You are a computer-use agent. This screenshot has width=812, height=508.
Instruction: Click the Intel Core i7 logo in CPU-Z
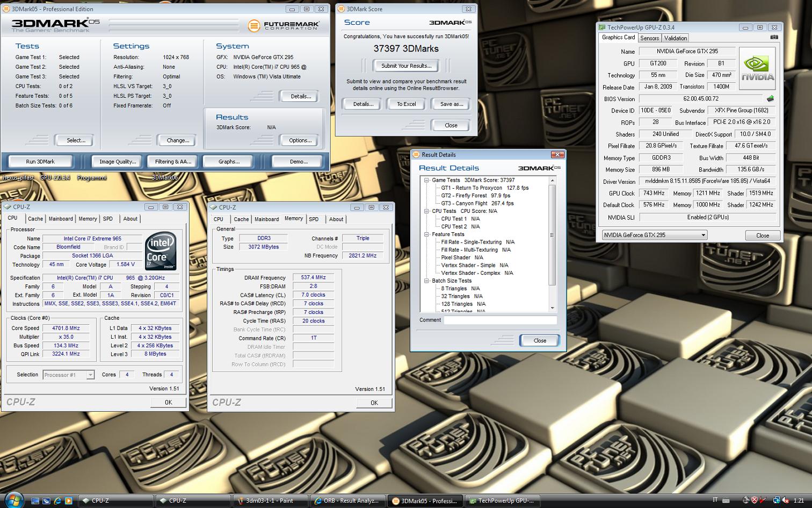tap(161, 251)
